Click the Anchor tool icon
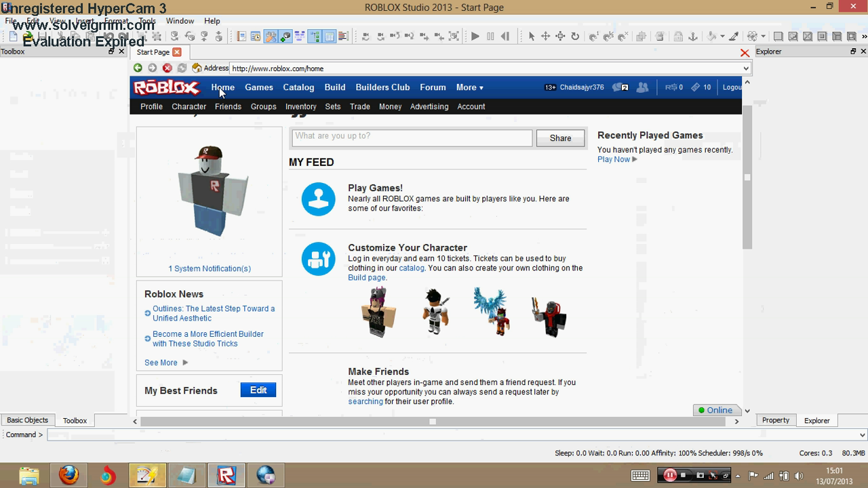 coord(693,37)
